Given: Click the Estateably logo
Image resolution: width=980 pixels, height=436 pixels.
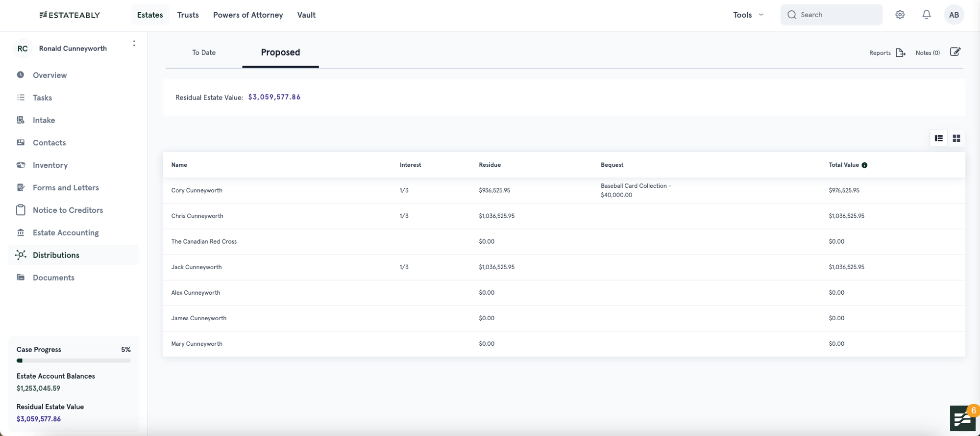Looking at the screenshot, I should (70, 15).
